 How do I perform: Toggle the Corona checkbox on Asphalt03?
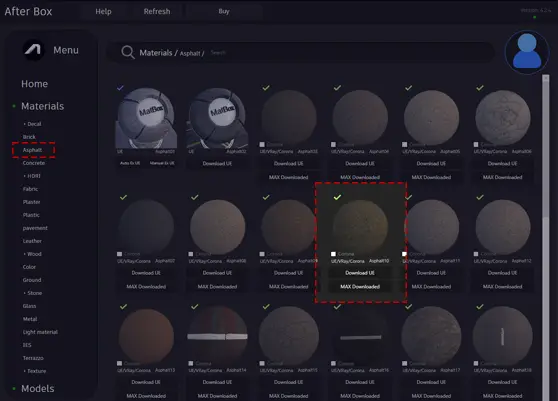pos(262,144)
